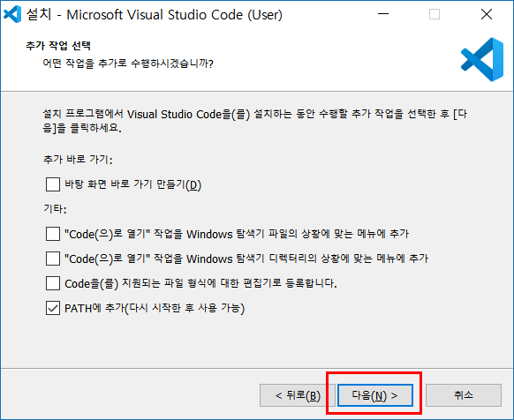
Task: Click the installer window title text
Action: 154,15
